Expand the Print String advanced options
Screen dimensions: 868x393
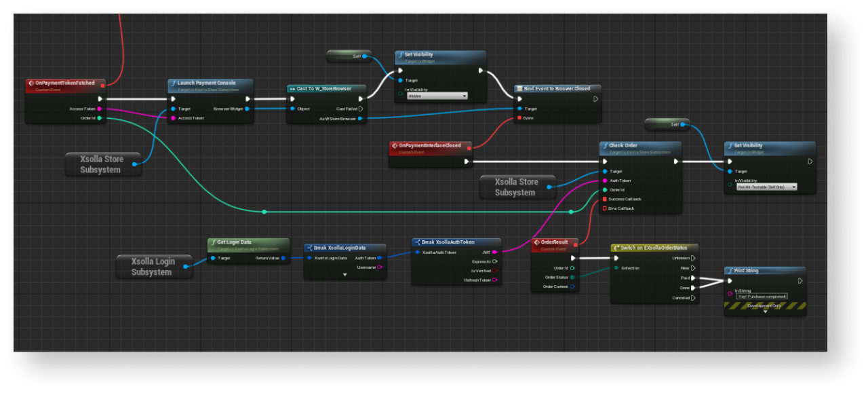pos(765,312)
